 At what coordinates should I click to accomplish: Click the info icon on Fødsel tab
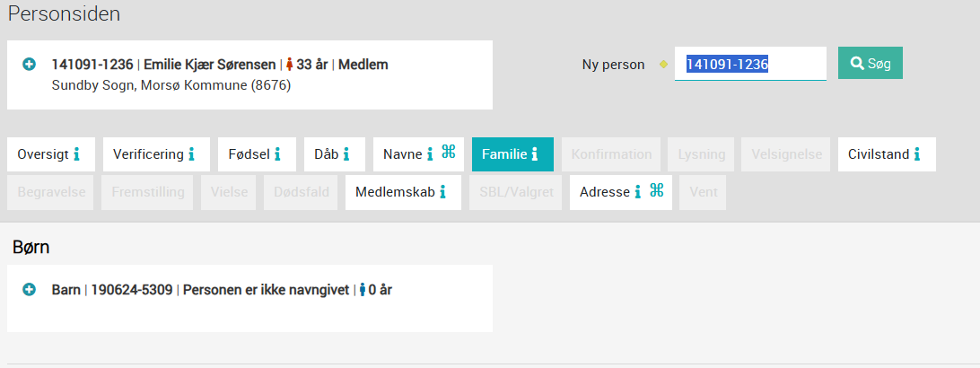[277, 154]
